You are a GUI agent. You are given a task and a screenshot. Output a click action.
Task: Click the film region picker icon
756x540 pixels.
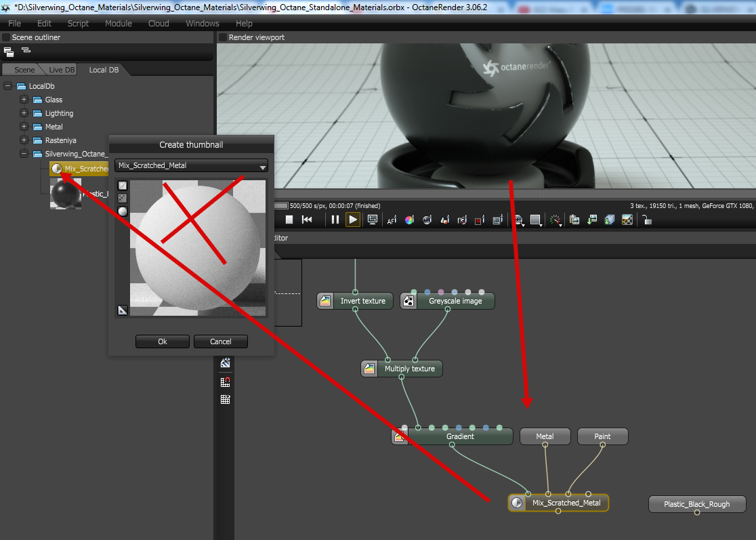[498, 220]
